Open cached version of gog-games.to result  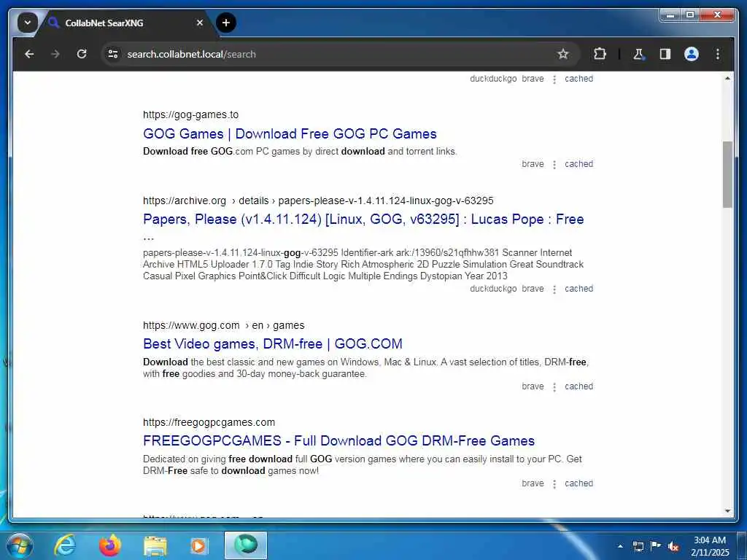(x=578, y=164)
